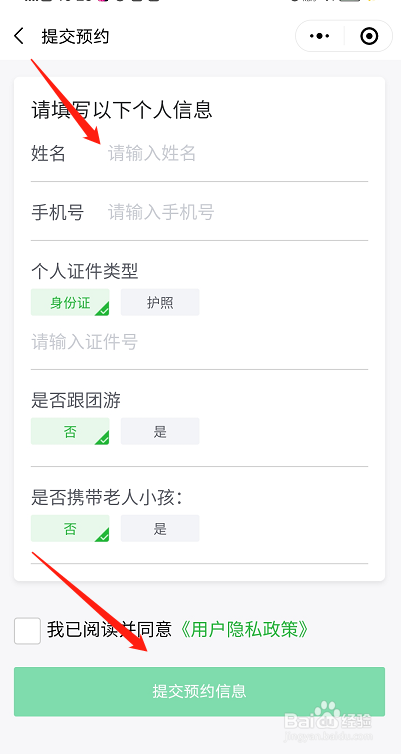Click the 请输入证件号 ID number field
The height and width of the screenshot is (754, 401).
coord(200,342)
